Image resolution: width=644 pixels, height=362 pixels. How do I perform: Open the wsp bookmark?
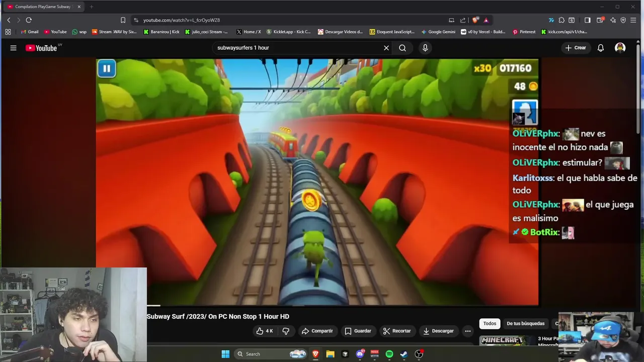pyautogui.click(x=79, y=32)
